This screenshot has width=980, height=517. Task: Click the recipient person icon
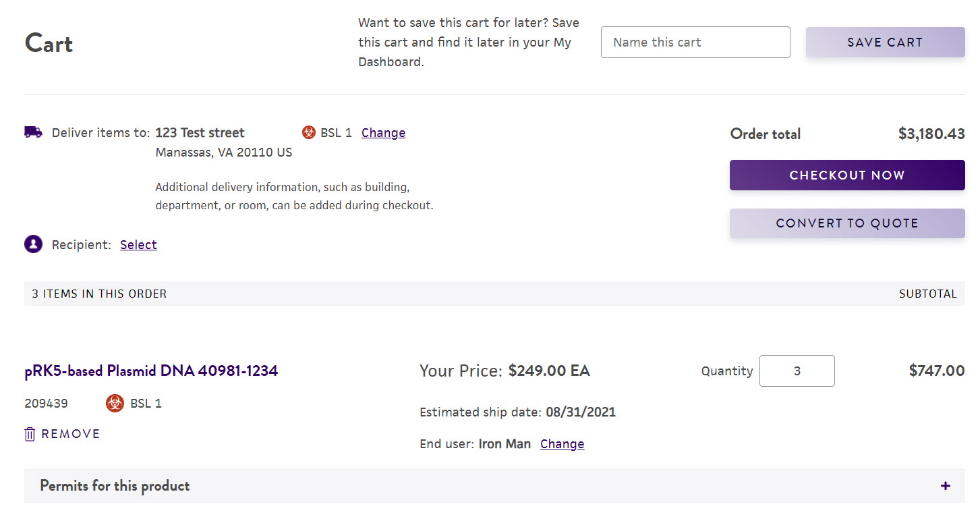coord(34,244)
